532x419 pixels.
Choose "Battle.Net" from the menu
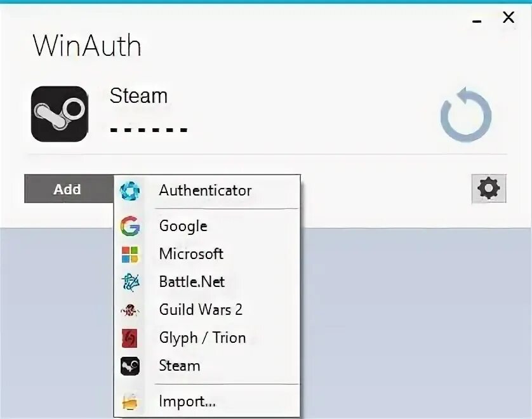coord(190,282)
